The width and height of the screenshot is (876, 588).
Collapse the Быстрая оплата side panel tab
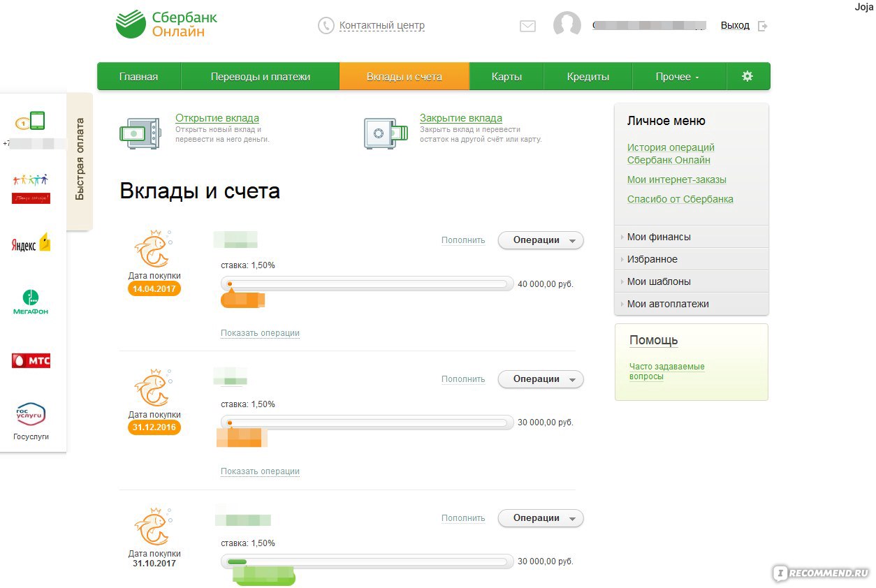tap(80, 160)
